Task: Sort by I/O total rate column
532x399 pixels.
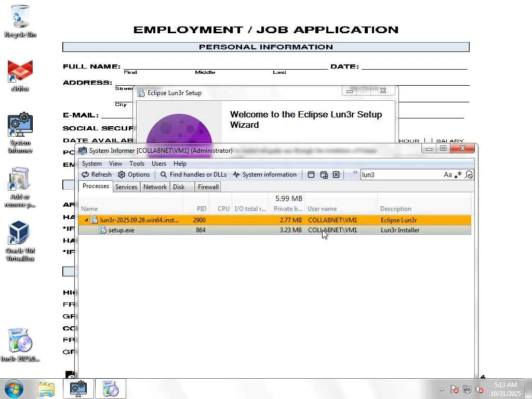Action: point(250,209)
